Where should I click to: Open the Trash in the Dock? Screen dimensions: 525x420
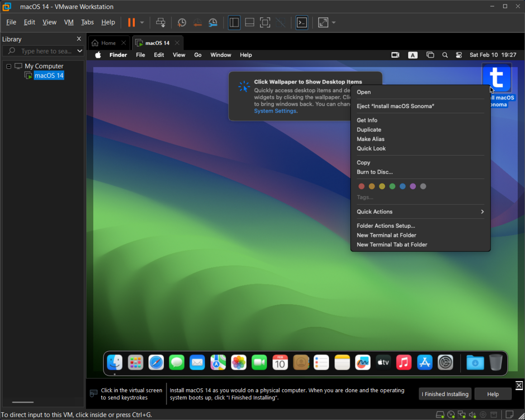tap(496, 363)
